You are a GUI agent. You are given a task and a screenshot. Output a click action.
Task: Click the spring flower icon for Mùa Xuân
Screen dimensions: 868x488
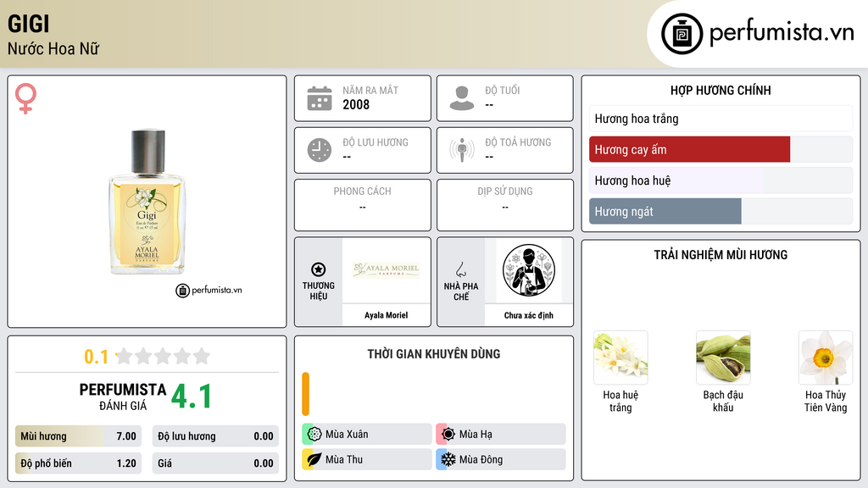tap(314, 434)
